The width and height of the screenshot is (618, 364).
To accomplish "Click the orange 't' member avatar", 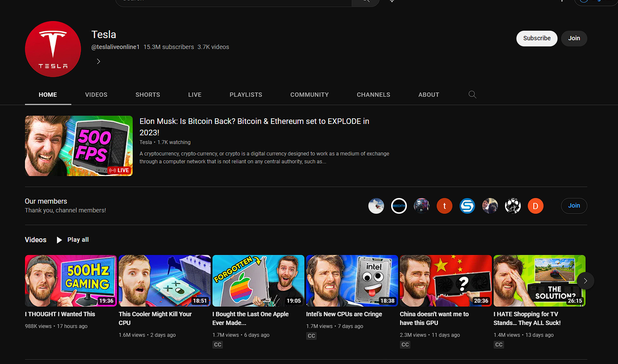I will coord(445,206).
